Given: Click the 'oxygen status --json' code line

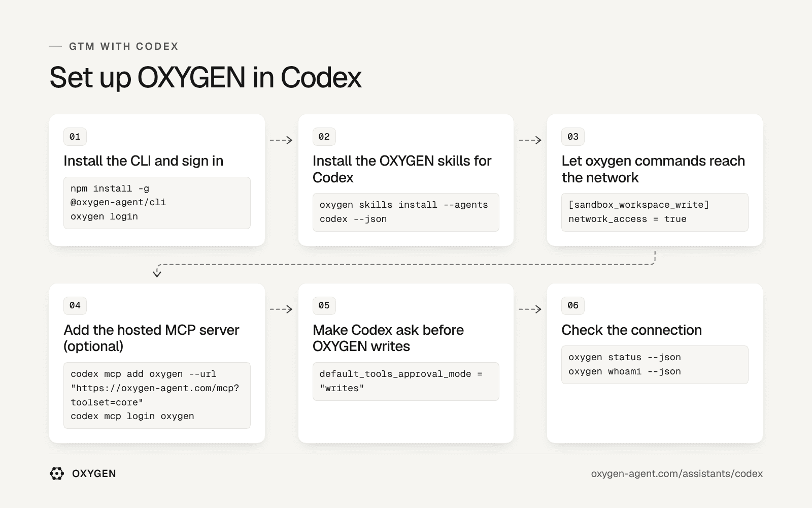Looking at the screenshot, I should 625,357.
